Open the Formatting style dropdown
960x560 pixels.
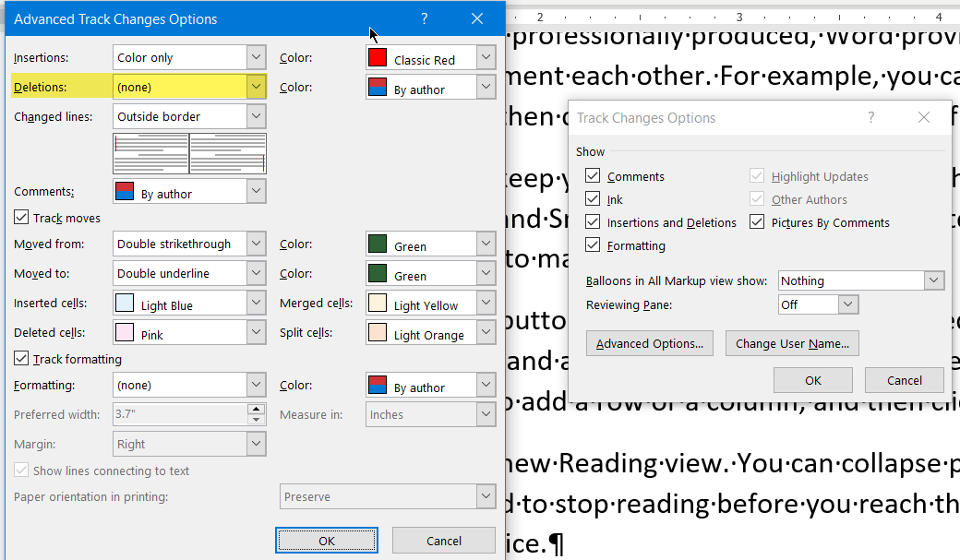point(189,385)
